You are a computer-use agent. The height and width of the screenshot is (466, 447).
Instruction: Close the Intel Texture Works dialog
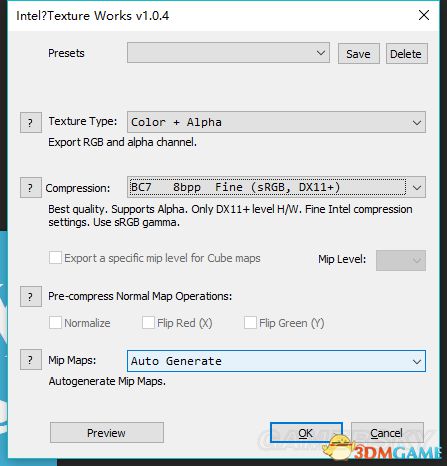(424, 15)
